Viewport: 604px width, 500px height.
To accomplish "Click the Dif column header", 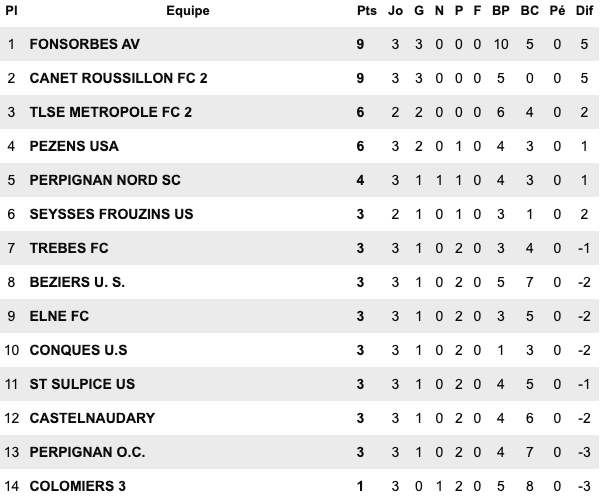I will click(585, 11).
